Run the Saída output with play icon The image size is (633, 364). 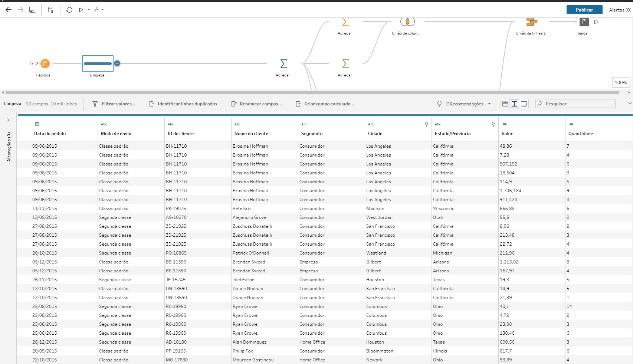point(596,22)
